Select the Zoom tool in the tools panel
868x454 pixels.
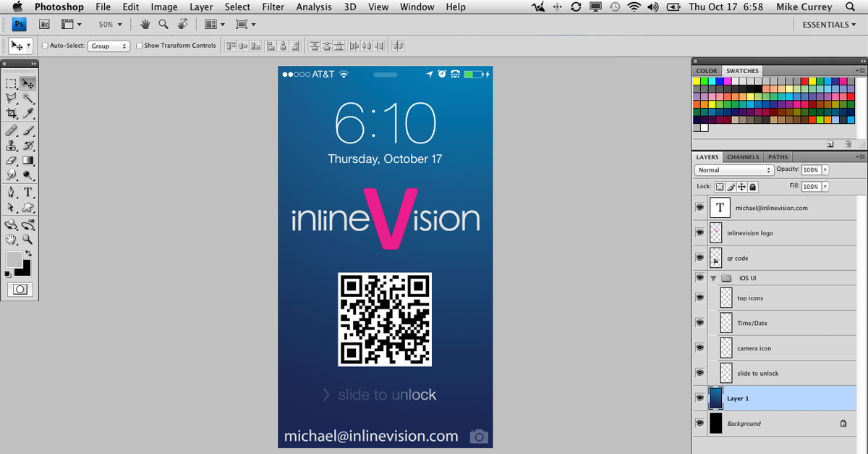pos(28,239)
